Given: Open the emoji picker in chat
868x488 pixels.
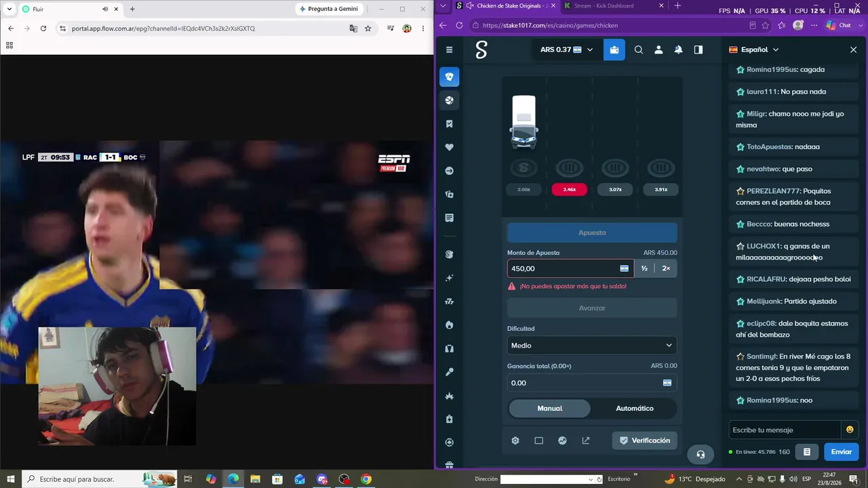Looking at the screenshot, I should (x=850, y=430).
